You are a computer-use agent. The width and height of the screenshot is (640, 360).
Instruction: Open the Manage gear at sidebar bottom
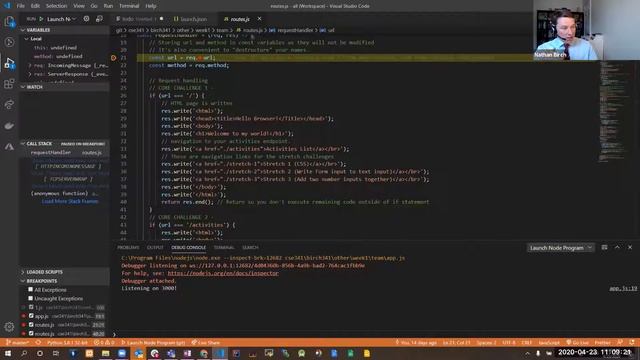pyautogui.click(x=9, y=327)
